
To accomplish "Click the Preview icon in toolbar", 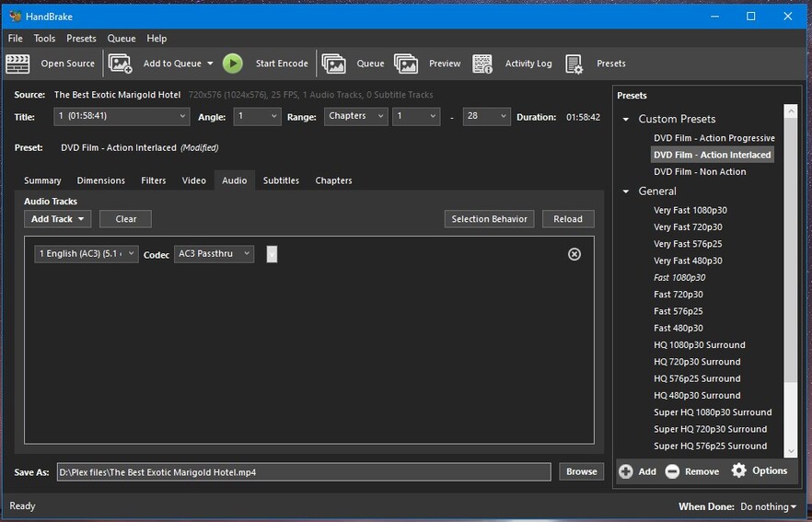I will tap(406, 64).
